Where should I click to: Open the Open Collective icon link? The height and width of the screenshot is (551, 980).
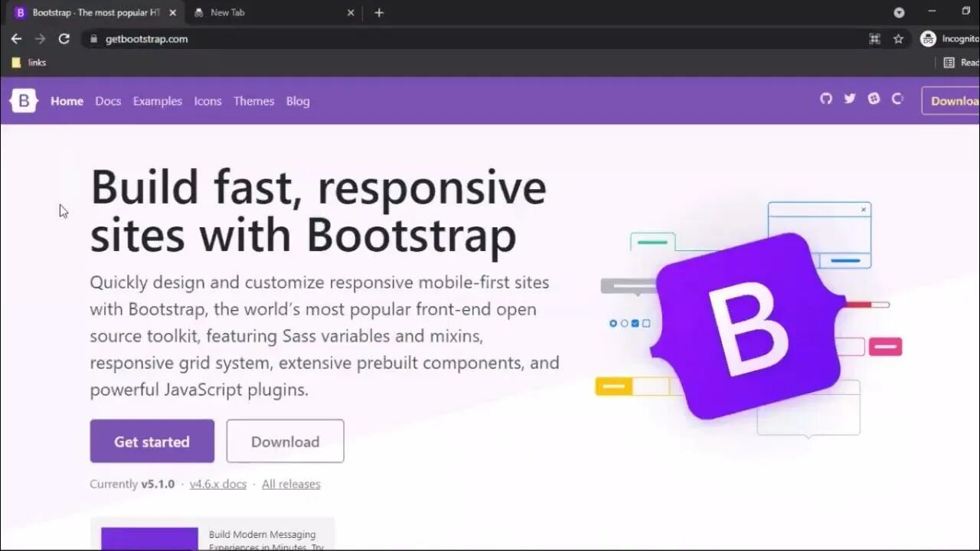897,99
